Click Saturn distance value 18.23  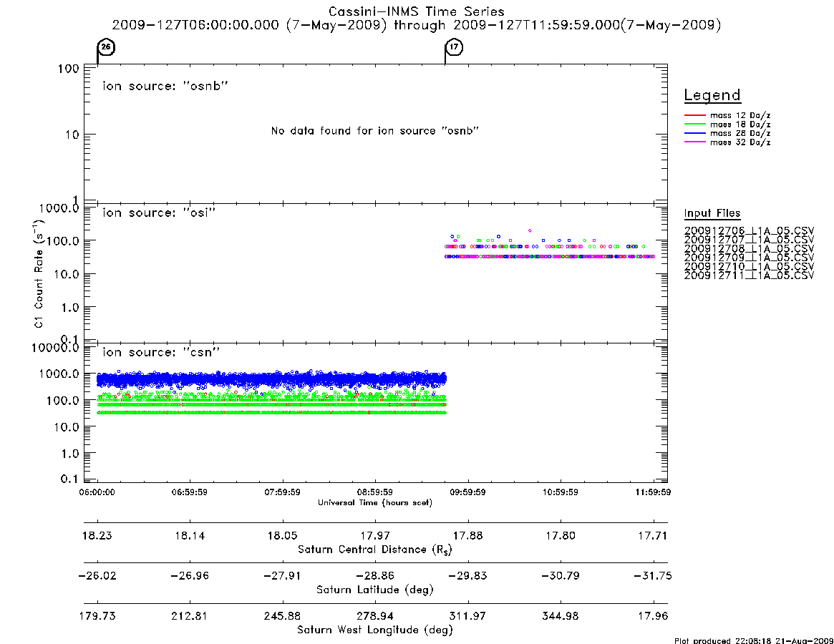pos(97,535)
